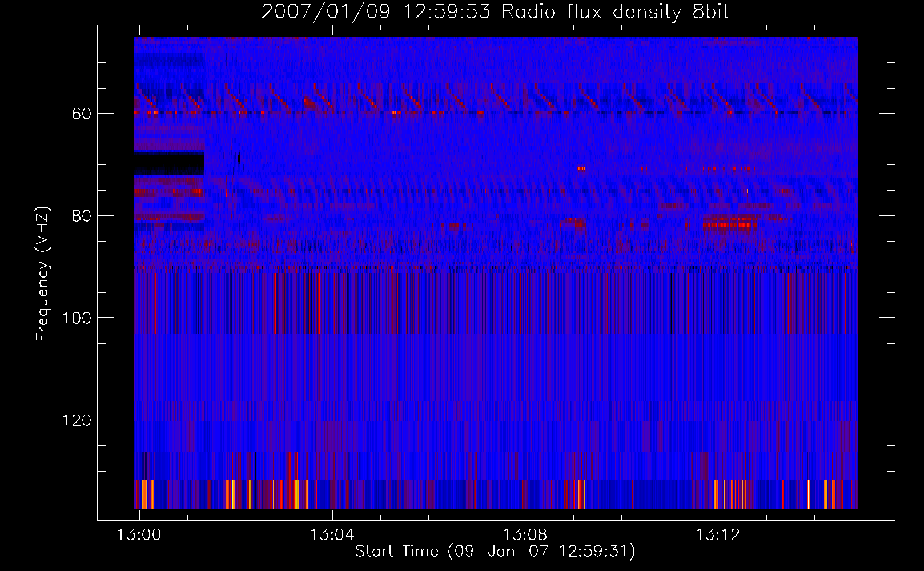The width and height of the screenshot is (924, 571).
Task: Click the 80 frequency tick label
Action: pyautogui.click(x=82, y=216)
